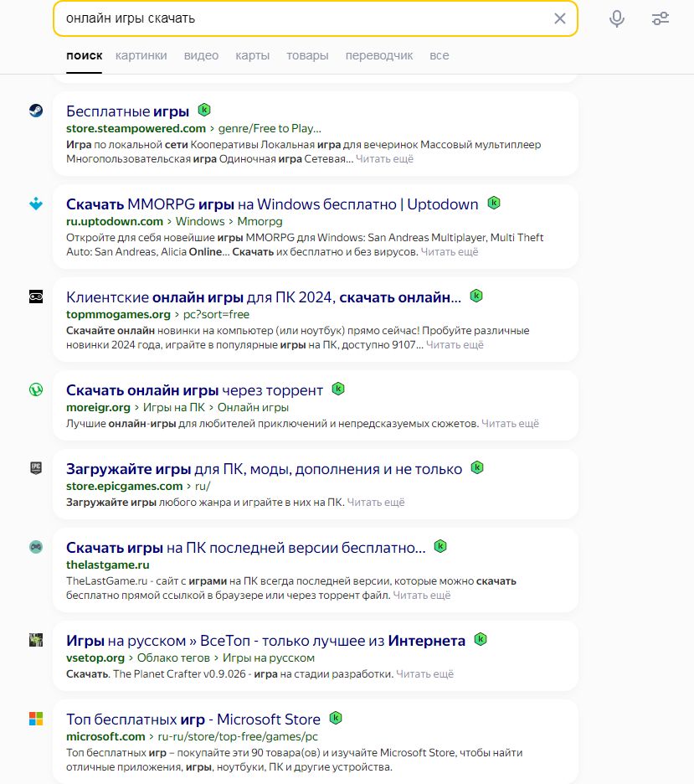Screen dimensions: 694x784
Task: Open the все tab
Action: tap(440, 55)
